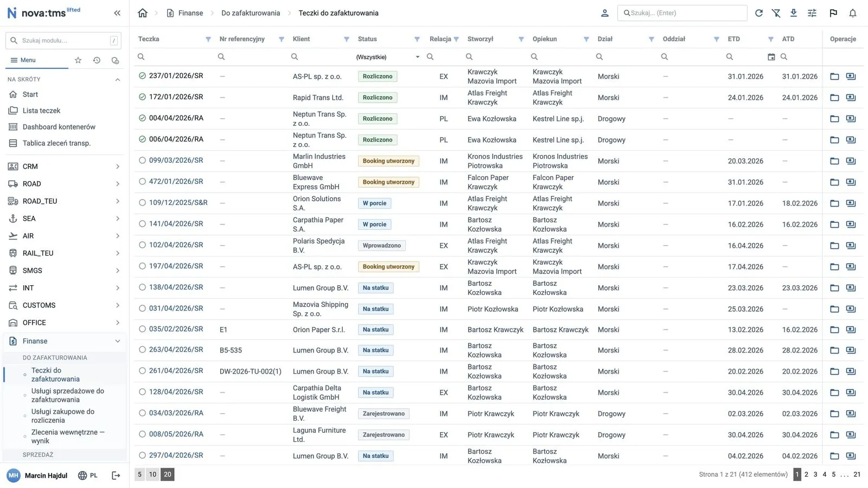Expand the CRM module
Screen dimensions: 868x488
coord(64,166)
